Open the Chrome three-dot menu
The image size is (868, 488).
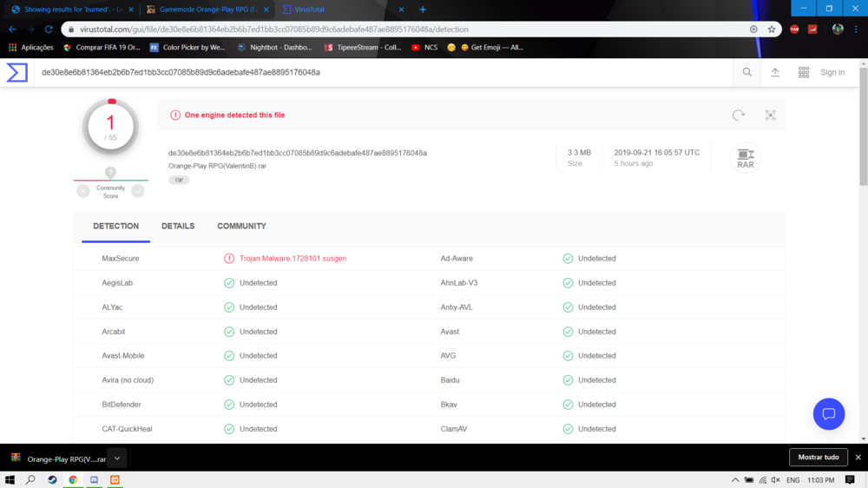856,30
